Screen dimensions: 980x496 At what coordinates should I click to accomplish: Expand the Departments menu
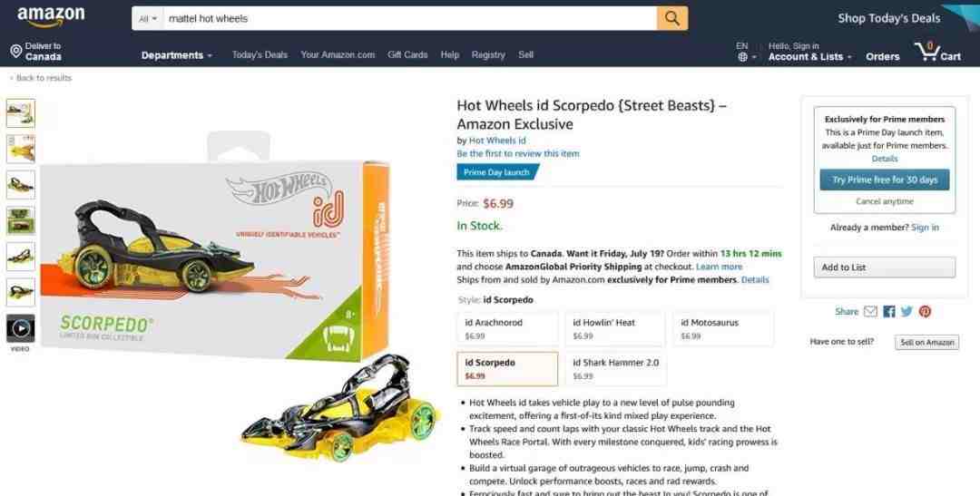177,55
